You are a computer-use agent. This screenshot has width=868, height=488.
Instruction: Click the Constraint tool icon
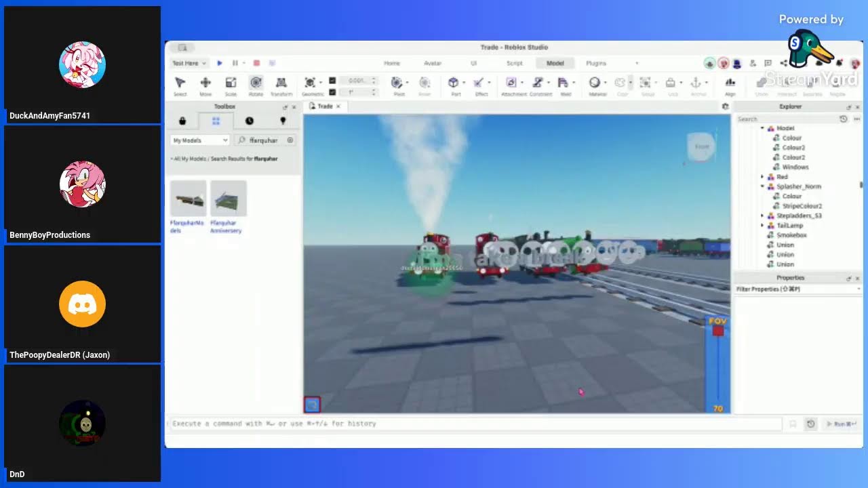[x=538, y=83]
